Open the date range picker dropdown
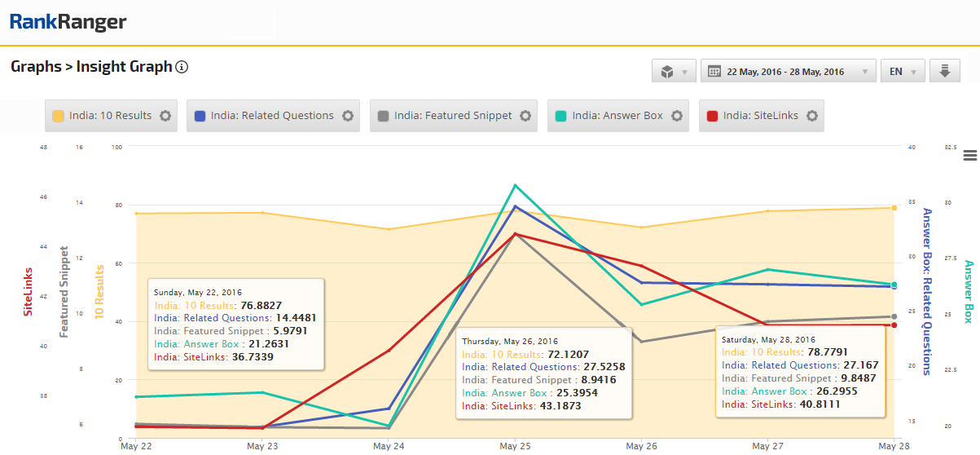Image resolution: width=980 pixels, height=455 pixels. click(788, 72)
